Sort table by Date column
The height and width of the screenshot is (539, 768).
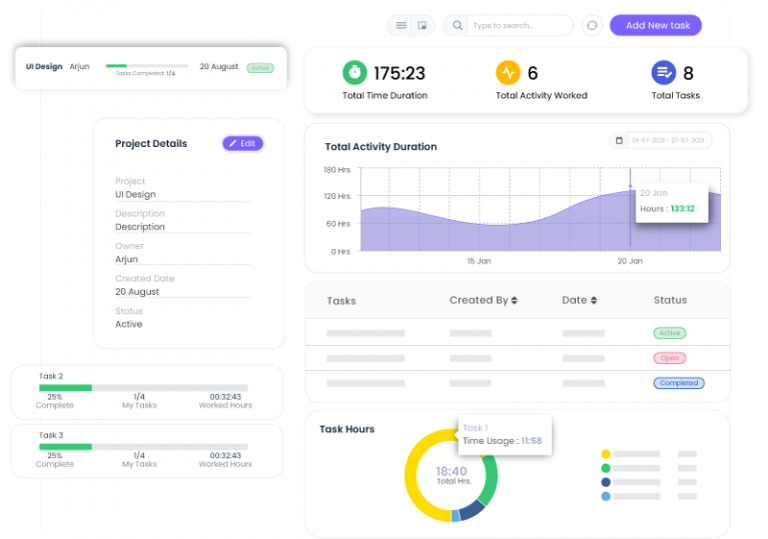[x=593, y=300]
